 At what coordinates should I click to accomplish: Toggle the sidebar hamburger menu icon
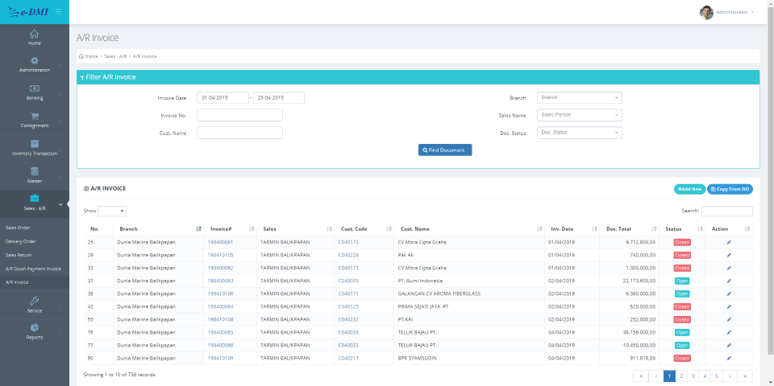[x=59, y=11]
